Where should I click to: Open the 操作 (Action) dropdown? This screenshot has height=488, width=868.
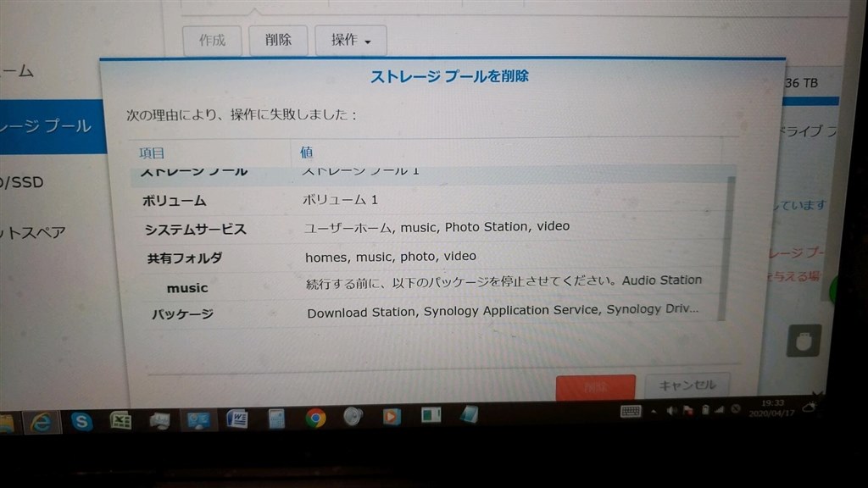(x=350, y=40)
